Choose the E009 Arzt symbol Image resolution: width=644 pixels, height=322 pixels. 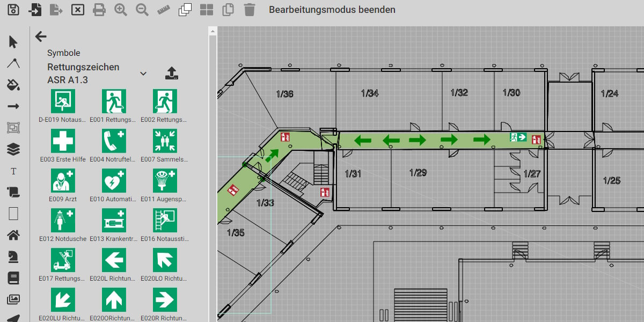click(63, 181)
